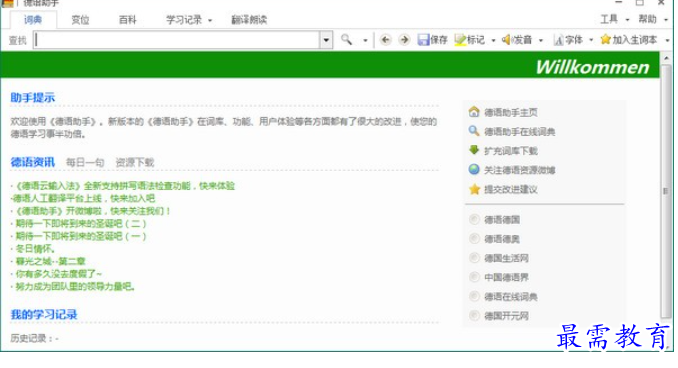Screen dimensions: 678x368
Task: Open the 帮助 menu
Action: [648, 19]
